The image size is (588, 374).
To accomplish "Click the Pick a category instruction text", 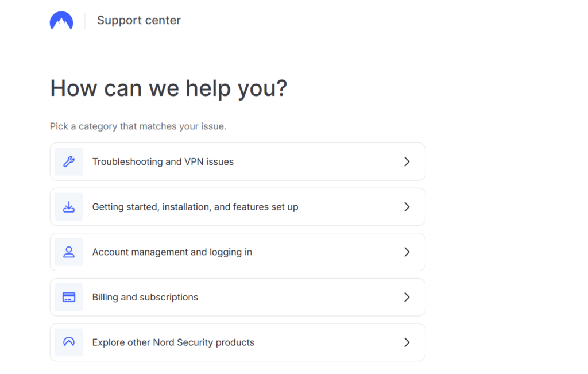I will (x=138, y=126).
